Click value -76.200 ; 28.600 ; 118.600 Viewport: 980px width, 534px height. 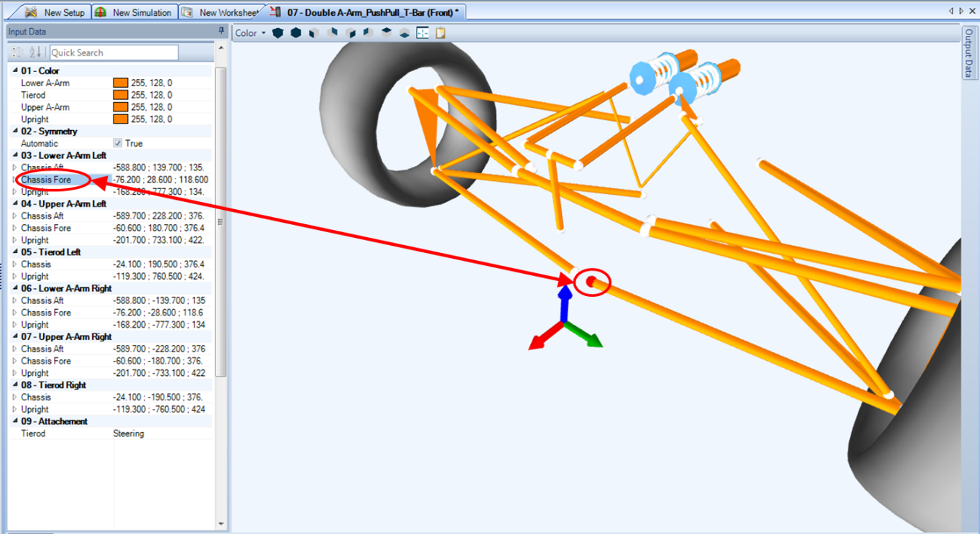click(x=161, y=180)
